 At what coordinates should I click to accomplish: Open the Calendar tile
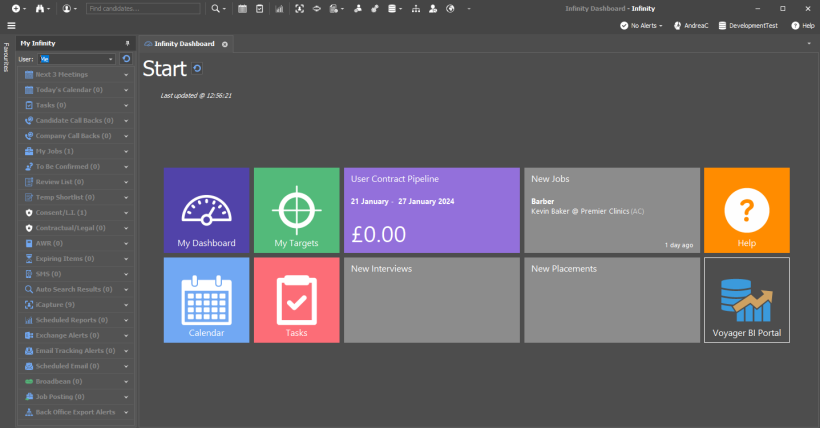click(206, 300)
